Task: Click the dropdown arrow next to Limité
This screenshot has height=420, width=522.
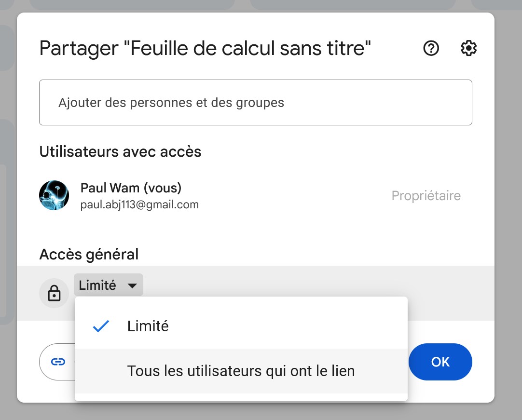Action: point(132,285)
